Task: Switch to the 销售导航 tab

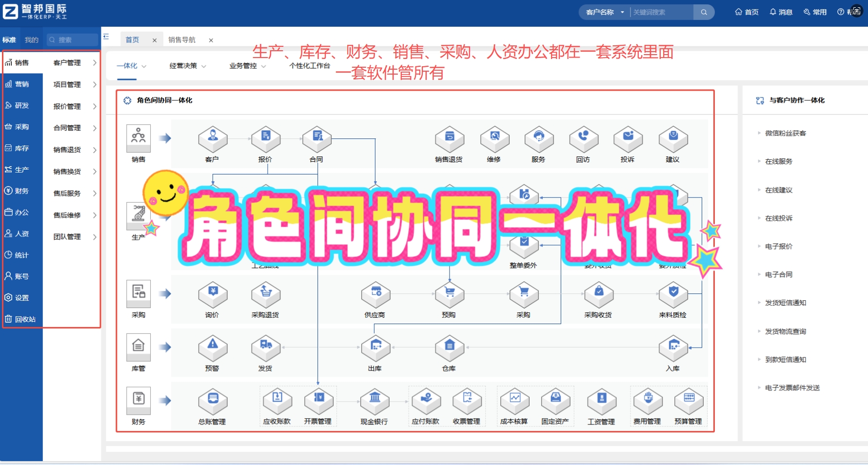Action: tap(182, 40)
